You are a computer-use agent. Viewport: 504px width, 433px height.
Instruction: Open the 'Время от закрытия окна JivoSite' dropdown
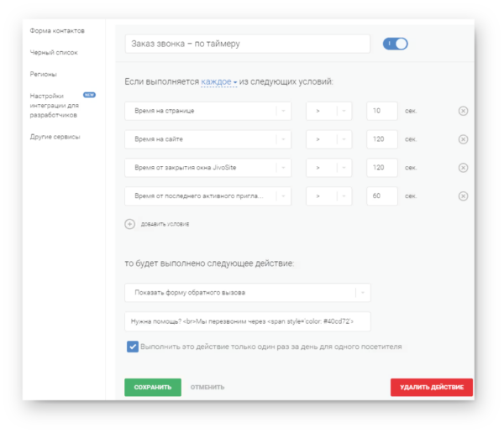(208, 168)
